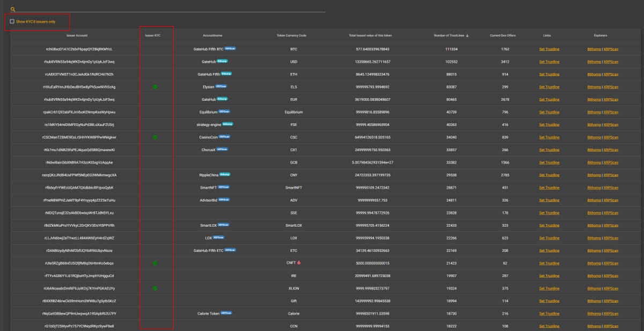Open the Bithomp explorer link for SmartNFT
The height and width of the screenshot is (331, 644).
click(594, 188)
